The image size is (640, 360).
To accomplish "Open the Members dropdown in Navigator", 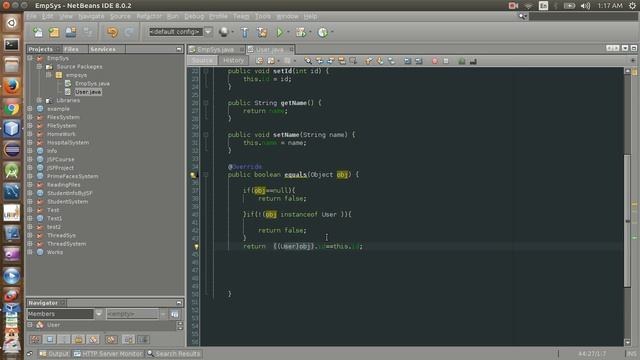I will (x=98, y=314).
